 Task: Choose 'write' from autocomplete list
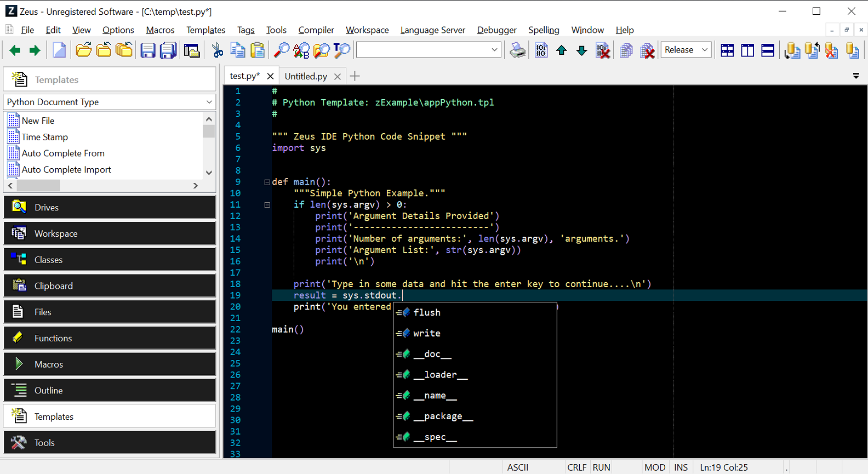tap(475, 333)
